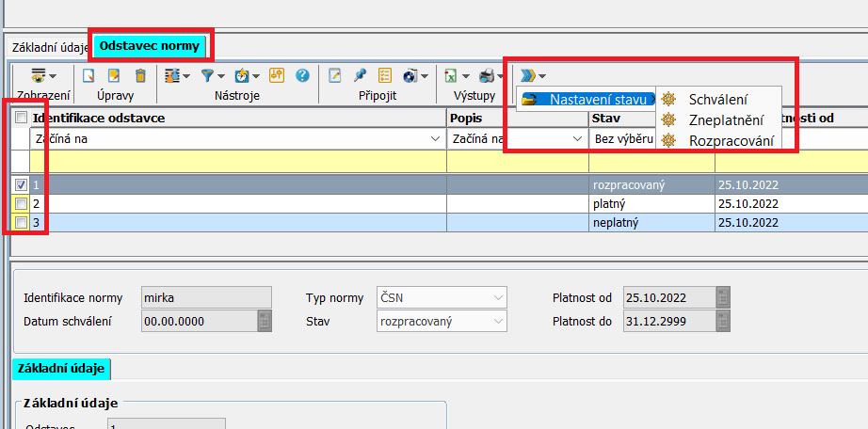Click the pin attachment icon in Připojit

pos(360,75)
